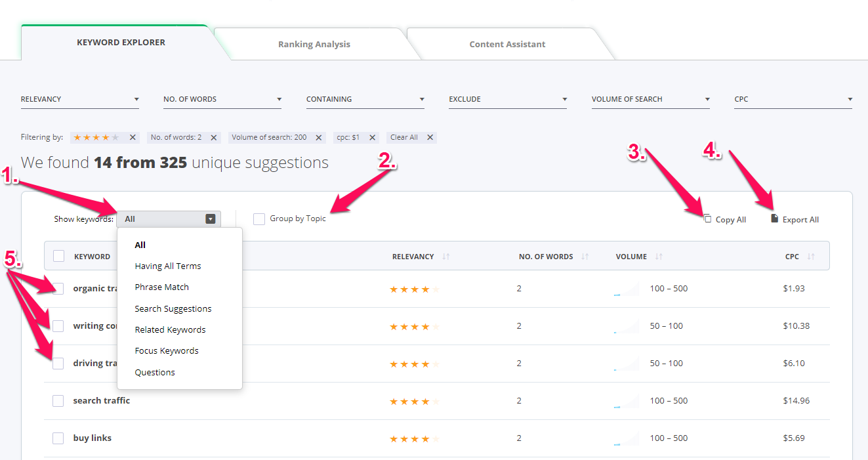Click the Copy All icon

coord(707,219)
